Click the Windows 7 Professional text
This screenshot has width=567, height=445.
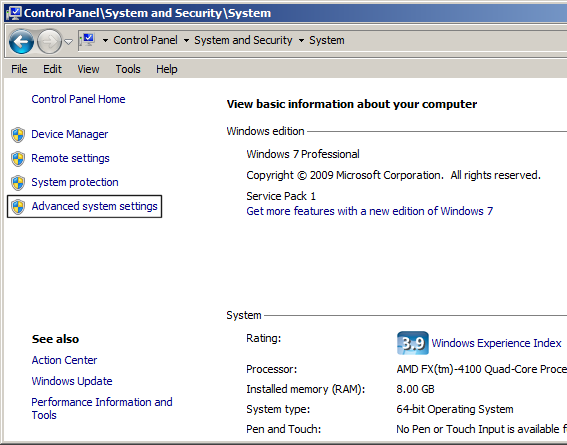[303, 154]
